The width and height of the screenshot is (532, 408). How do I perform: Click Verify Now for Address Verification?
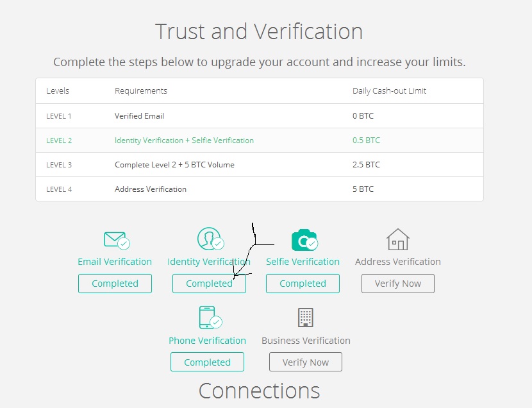click(x=397, y=283)
